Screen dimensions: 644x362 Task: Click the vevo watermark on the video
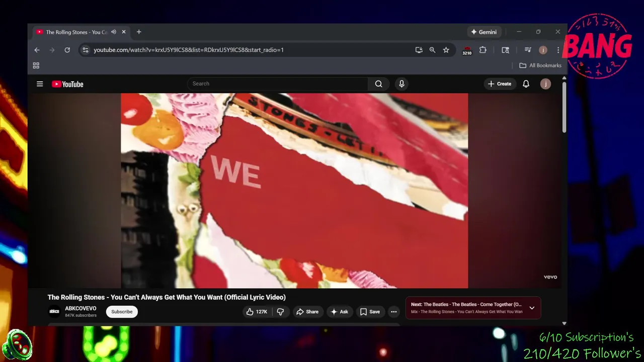pyautogui.click(x=550, y=277)
